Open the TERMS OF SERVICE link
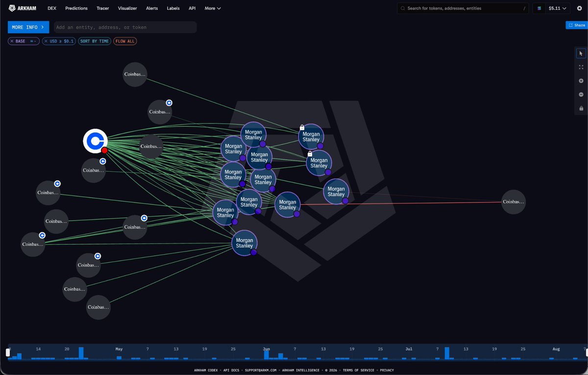Viewport: 588px width, 375px height. 358,371
